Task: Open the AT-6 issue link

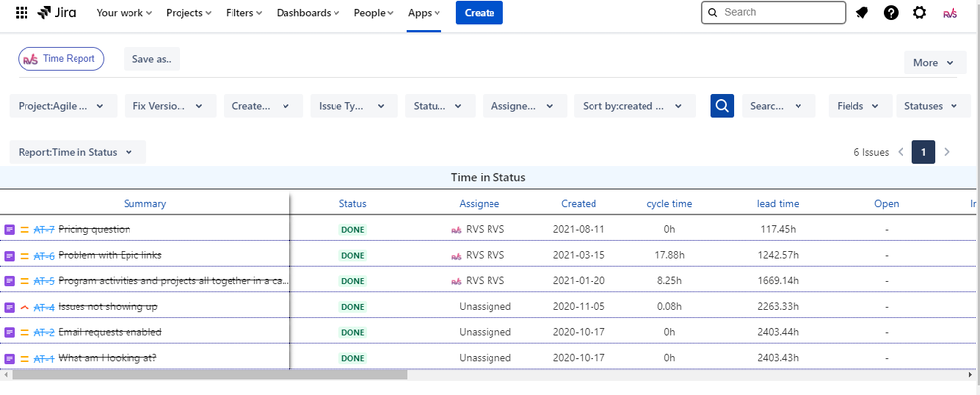Action: (x=44, y=255)
